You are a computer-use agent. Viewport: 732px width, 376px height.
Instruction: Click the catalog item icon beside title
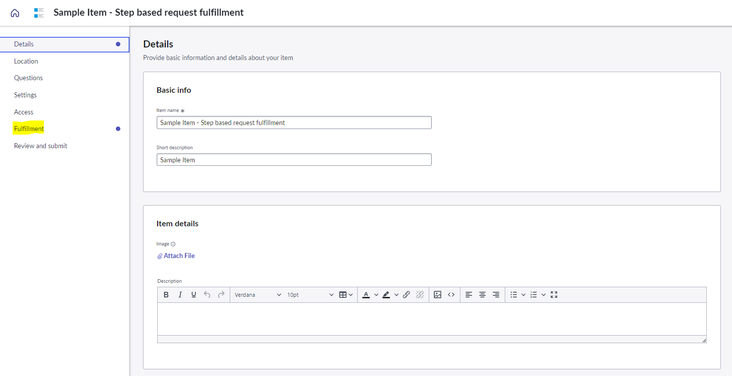click(x=39, y=13)
